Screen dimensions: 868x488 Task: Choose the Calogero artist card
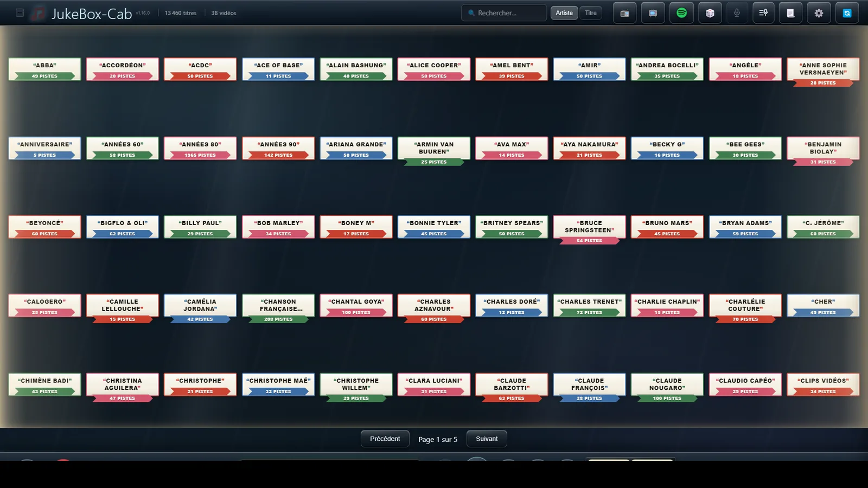pos(44,306)
